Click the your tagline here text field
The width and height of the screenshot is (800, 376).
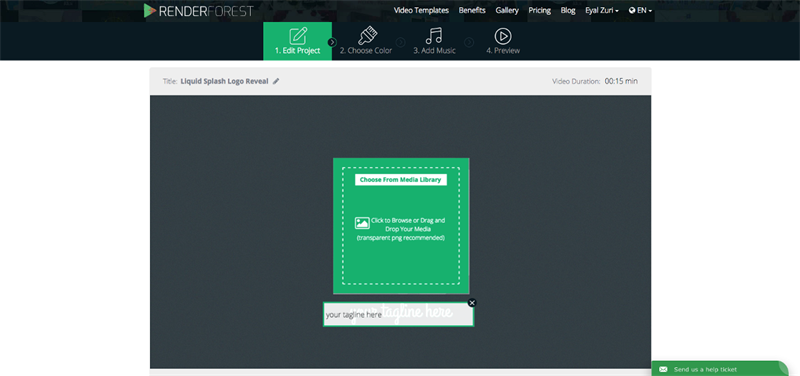point(398,315)
